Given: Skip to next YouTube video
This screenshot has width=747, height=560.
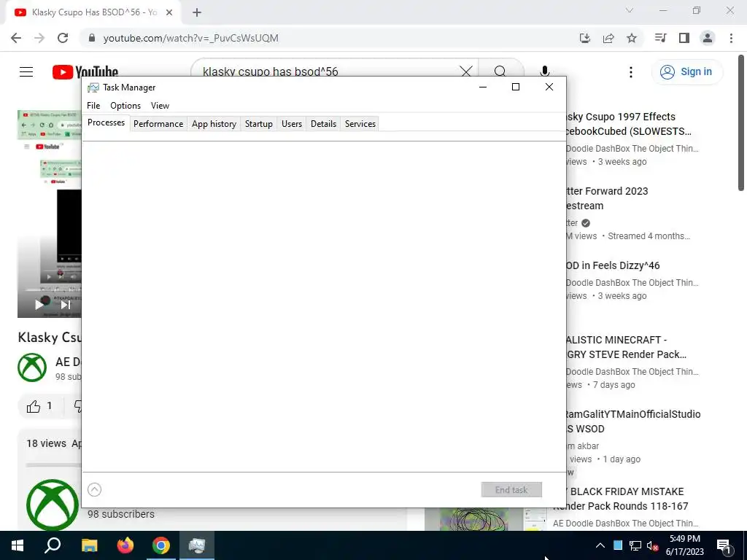Looking at the screenshot, I should (x=66, y=304).
